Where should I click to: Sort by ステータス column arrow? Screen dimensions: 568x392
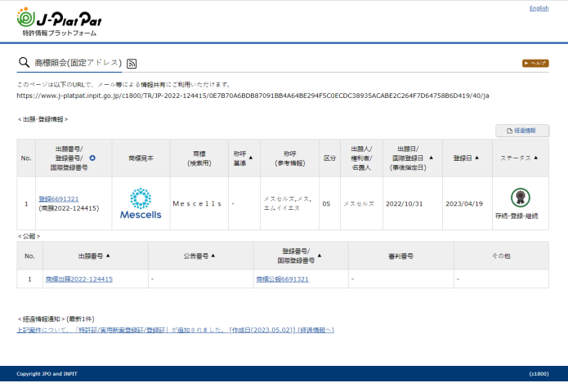click(x=537, y=158)
